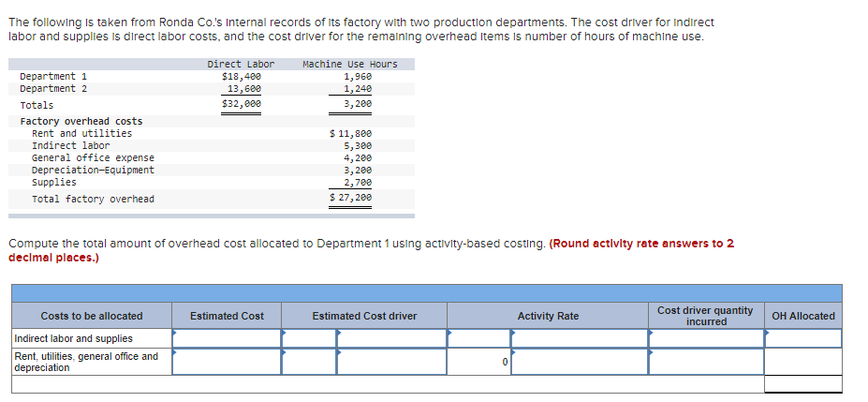Click the Costs to be allocated column header
This screenshot has height=402, width=868.
92,316
